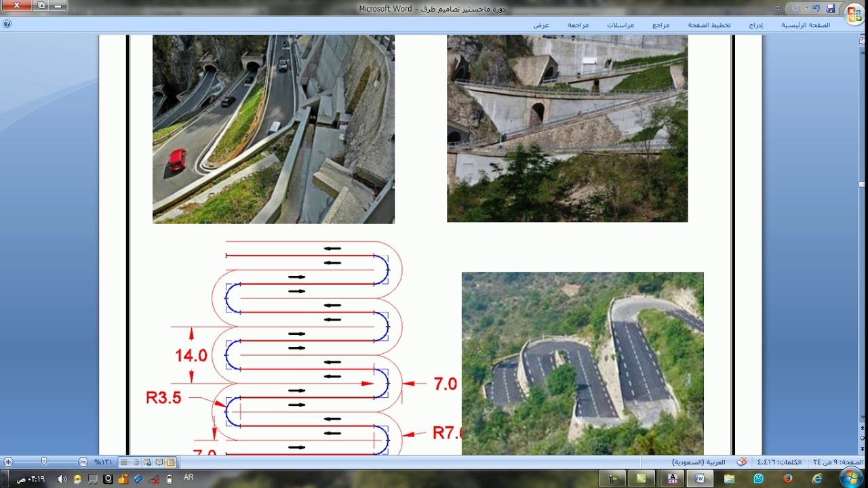Select the عرض ribbon tab
Image resolution: width=868 pixels, height=488 pixels.
(541, 25)
